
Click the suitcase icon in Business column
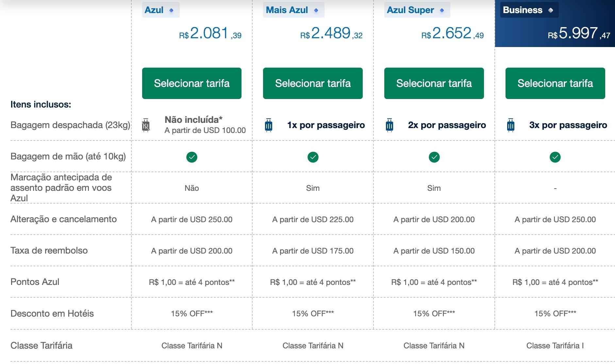pos(511,125)
